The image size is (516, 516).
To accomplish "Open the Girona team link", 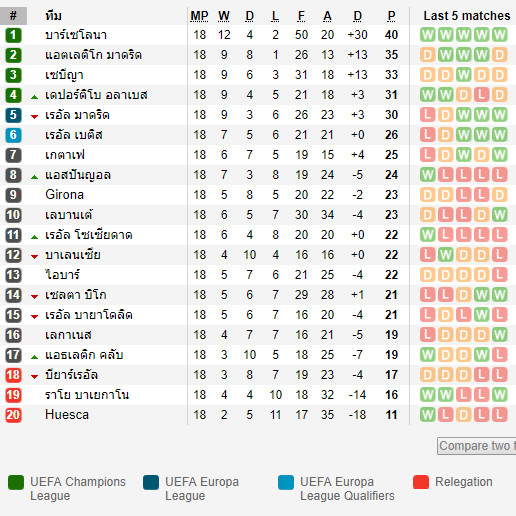I will (x=64, y=195).
